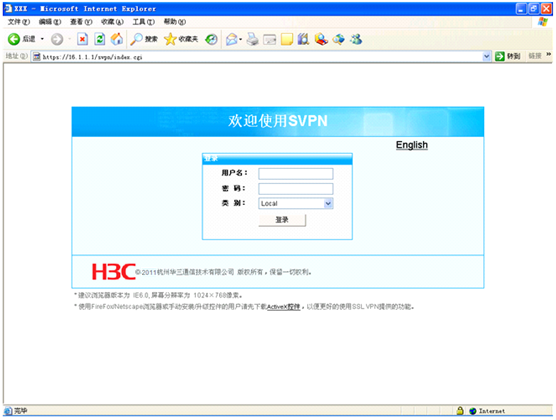Click the IE icon in title bar

[8, 9]
